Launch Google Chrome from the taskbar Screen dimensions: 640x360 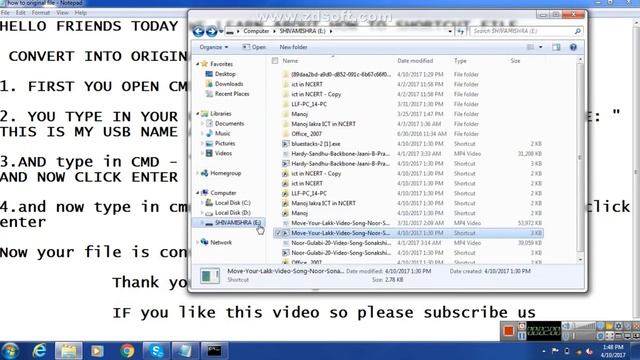tap(127, 351)
